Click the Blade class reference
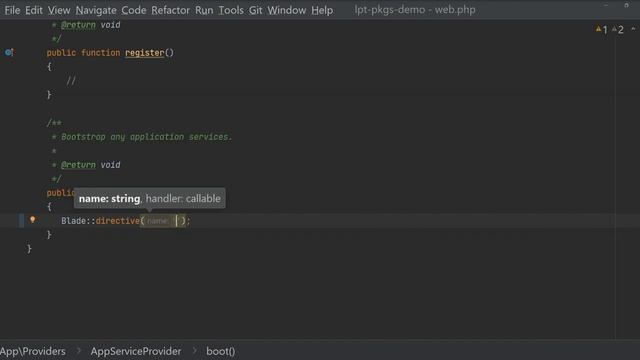This screenshot has height=360, width=640. (x=73, y=221)
